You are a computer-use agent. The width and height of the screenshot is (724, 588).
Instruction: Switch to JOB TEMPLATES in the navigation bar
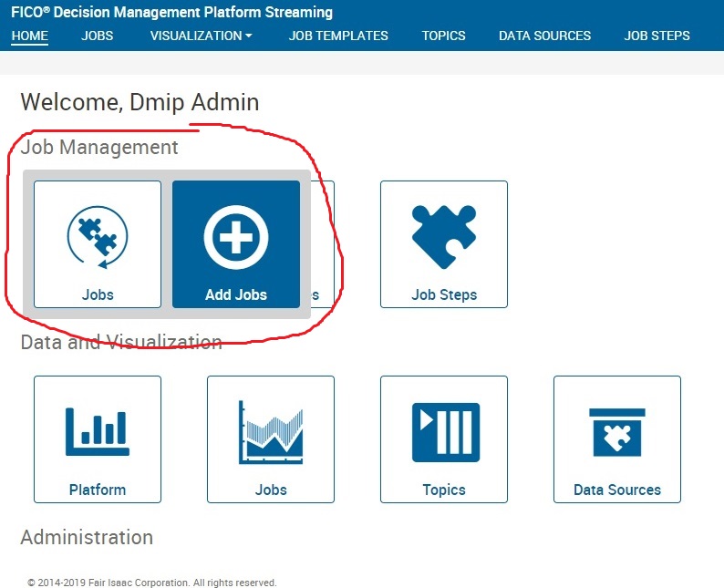coord(338,36)
